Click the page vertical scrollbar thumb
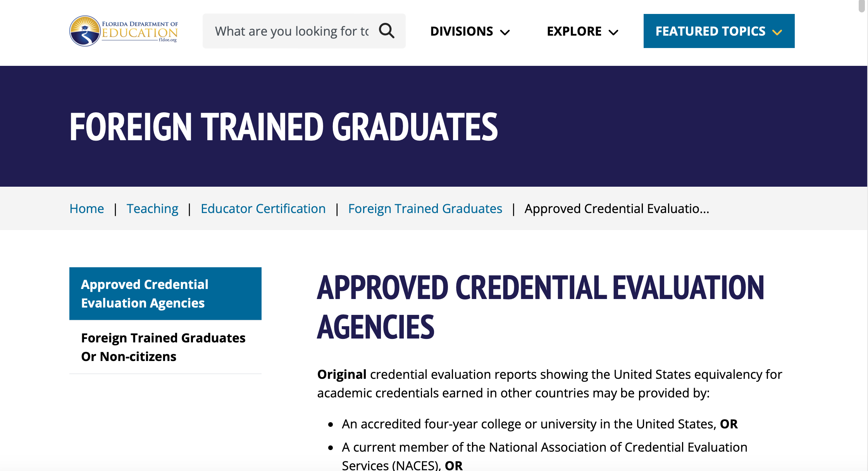The height and width of the screenshot is (471, 868). click(x=861, y=5)
